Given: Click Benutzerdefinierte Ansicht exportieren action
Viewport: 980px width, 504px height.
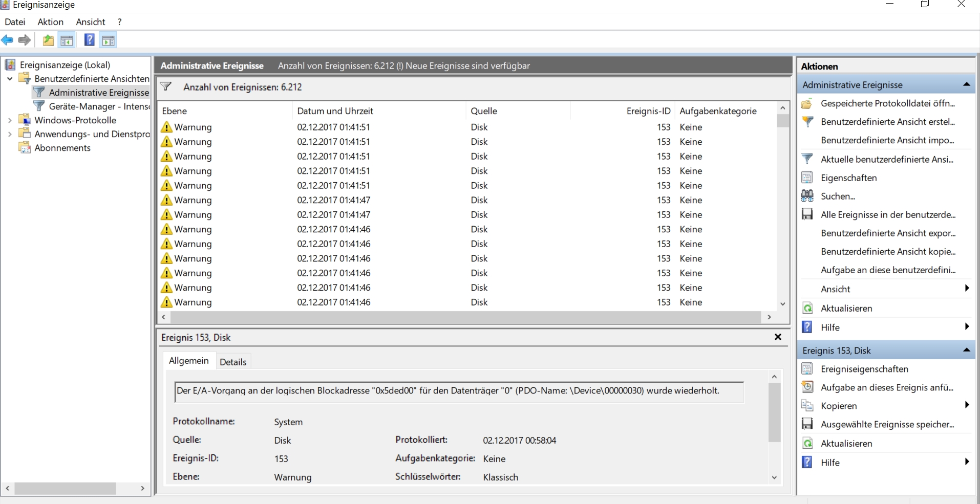Looking at the screenshot, I should pos(888,233).
